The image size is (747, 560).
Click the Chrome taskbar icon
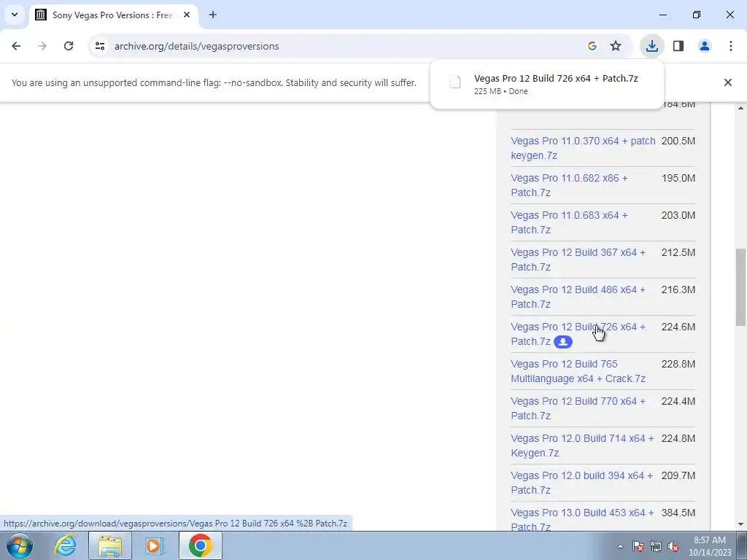pyautogui.click(x=201, y=545)
